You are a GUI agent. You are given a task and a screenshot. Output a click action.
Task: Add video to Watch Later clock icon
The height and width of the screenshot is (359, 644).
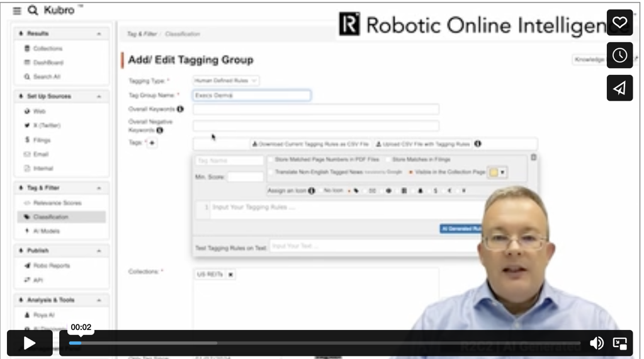[x=619, y=55]
